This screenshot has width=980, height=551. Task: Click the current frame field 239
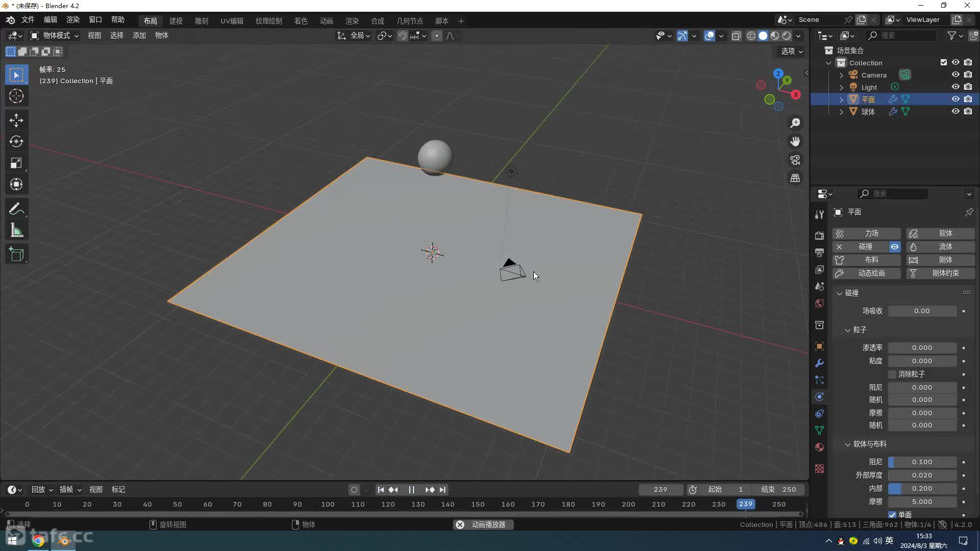pyautogui.click(x=660, y=490)
